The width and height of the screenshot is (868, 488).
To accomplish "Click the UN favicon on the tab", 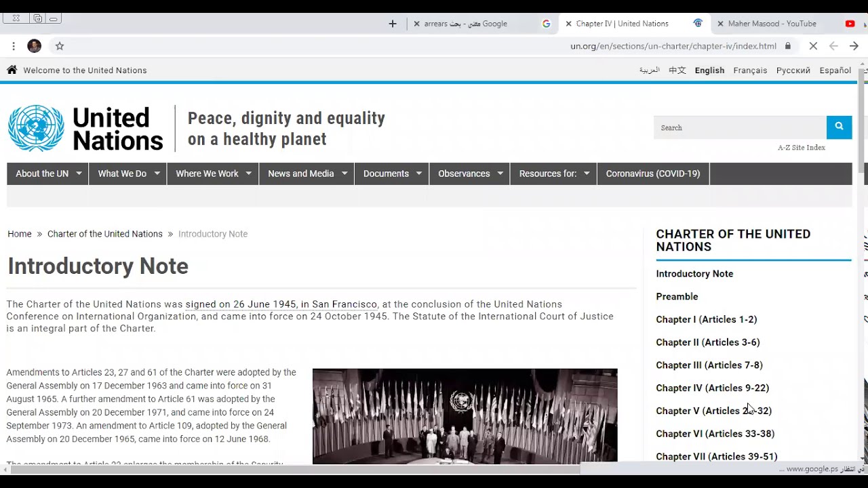I will tap(698, 24).
